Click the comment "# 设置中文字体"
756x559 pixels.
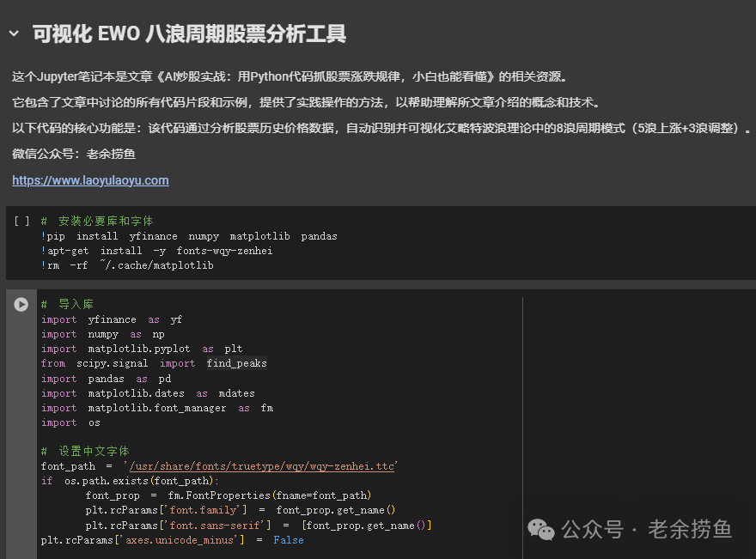coord(85,451)
